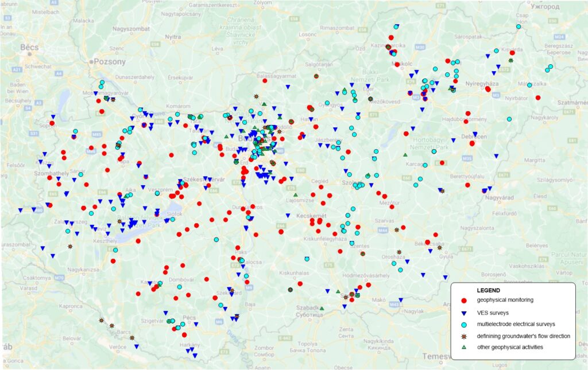Select the star marker above Gyula
The height and width of the screenshot is (370, 588).
(439, 248)
